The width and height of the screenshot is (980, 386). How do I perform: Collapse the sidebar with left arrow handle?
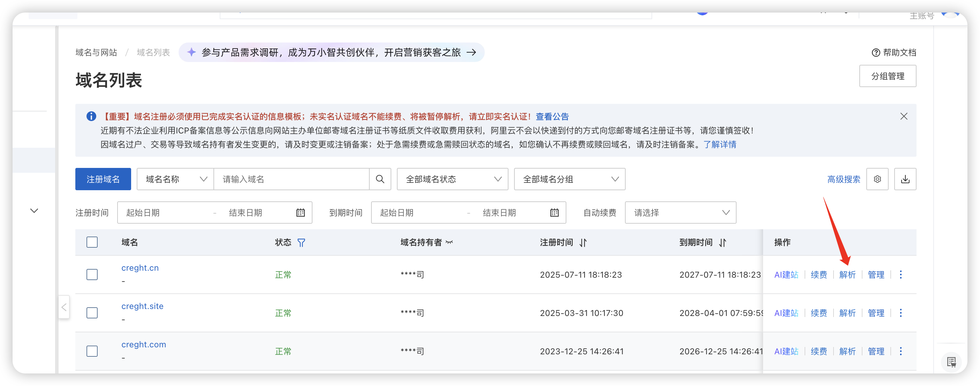(x=64, y=307)
